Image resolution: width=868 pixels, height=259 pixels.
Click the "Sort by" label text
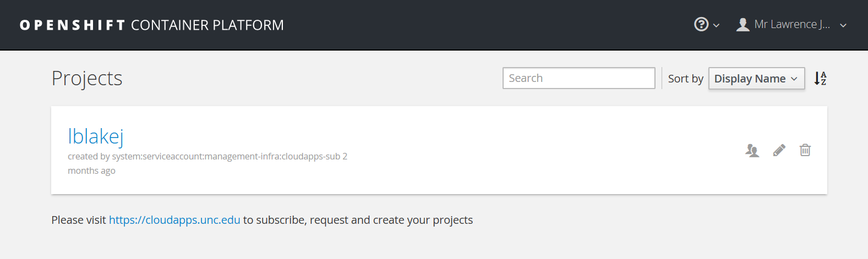coord(685,79)
